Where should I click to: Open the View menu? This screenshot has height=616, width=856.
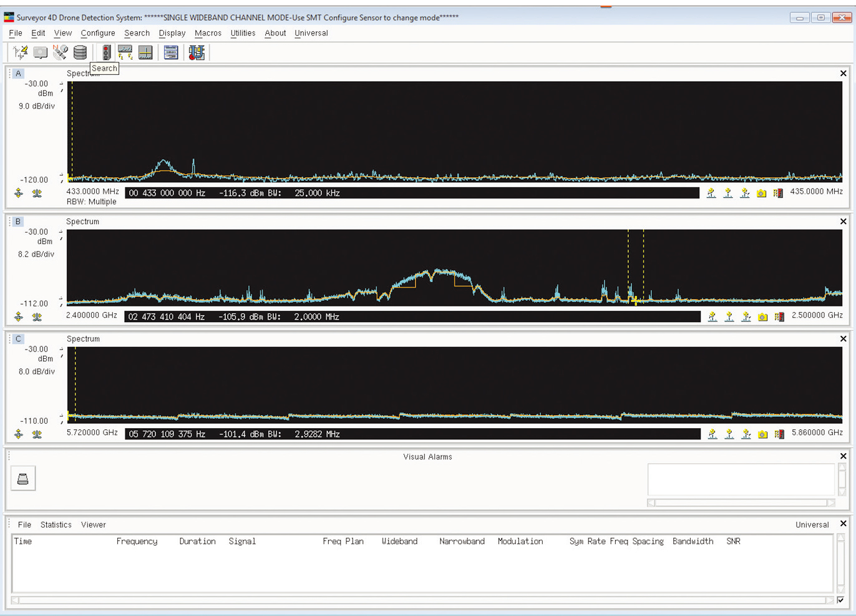(x=63, y=33)
